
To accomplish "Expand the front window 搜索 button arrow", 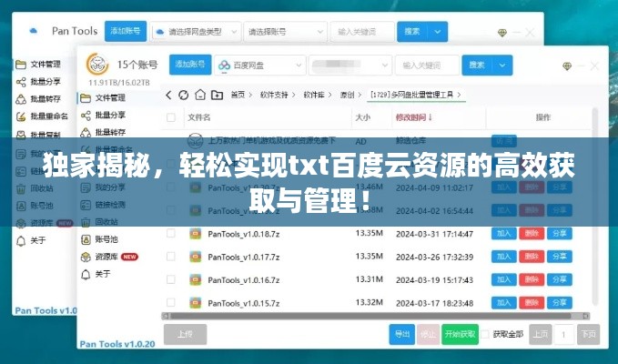I will tap(502, 65).
